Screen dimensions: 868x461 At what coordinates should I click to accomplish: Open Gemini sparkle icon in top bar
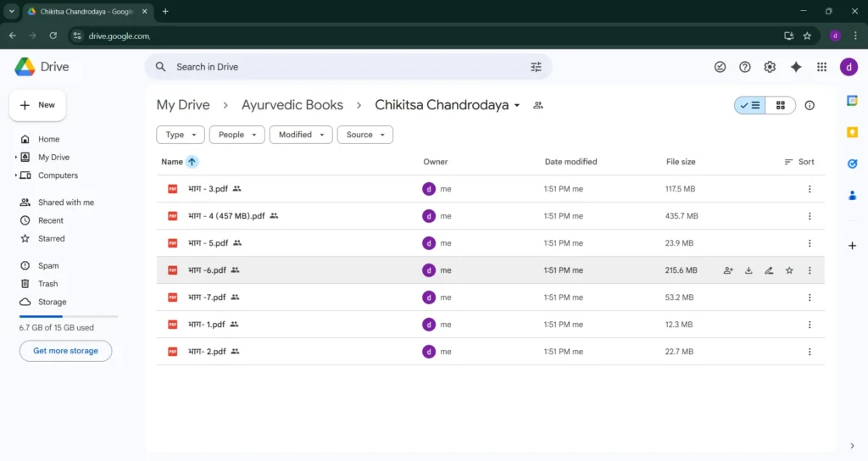coord(795,67)
